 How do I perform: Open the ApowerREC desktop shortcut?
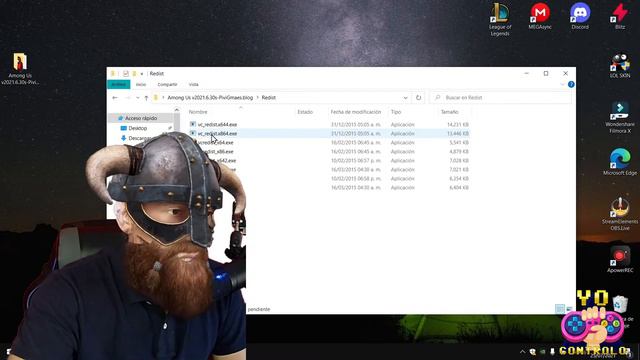pyautogui.click(x=620, y=260)
